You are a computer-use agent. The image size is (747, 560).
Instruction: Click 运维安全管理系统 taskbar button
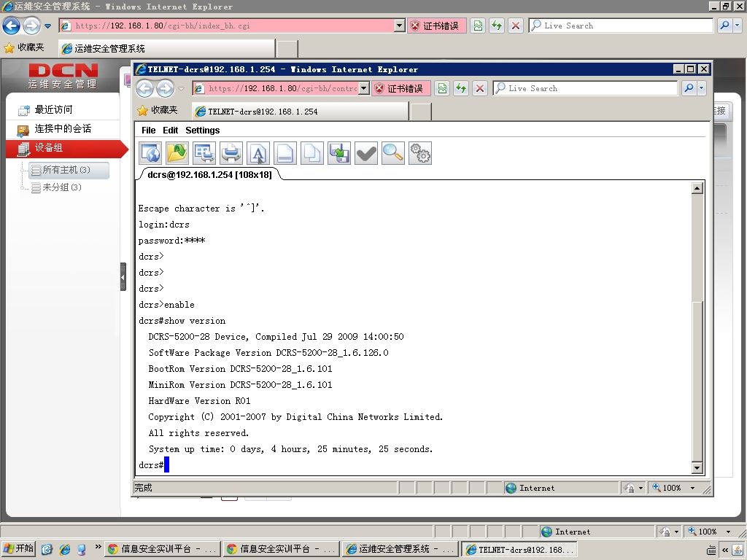pyautogui.click(x=400, y=549)
